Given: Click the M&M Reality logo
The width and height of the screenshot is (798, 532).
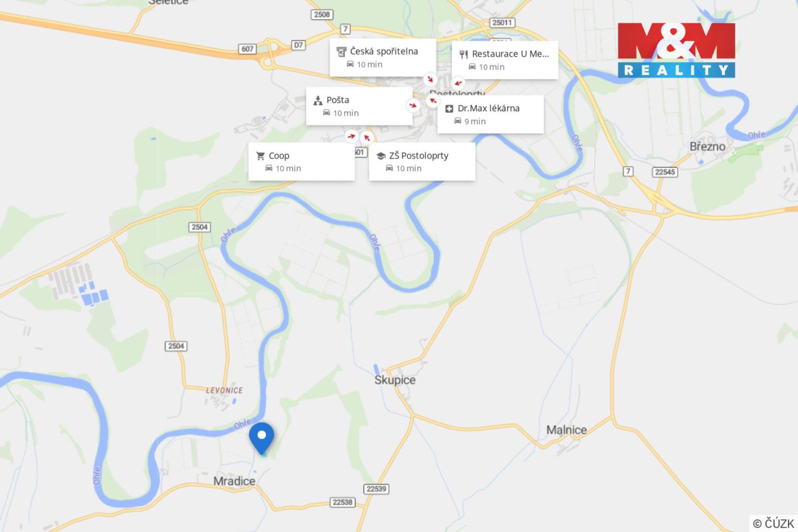Looking at the screenshot, I should click(x=676, y=50).
